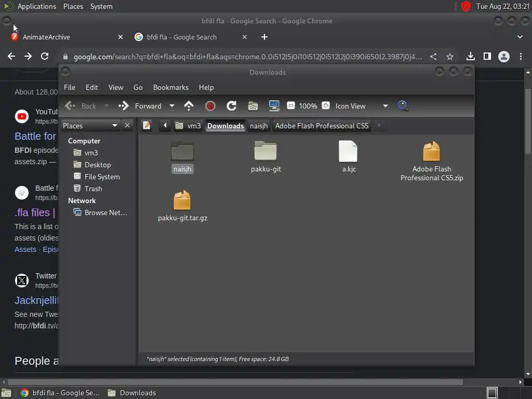The width and height of the screenshot is (532, 399).
Task: Click Chrome forward navigation arrow
Action: [x=28, y=56]
